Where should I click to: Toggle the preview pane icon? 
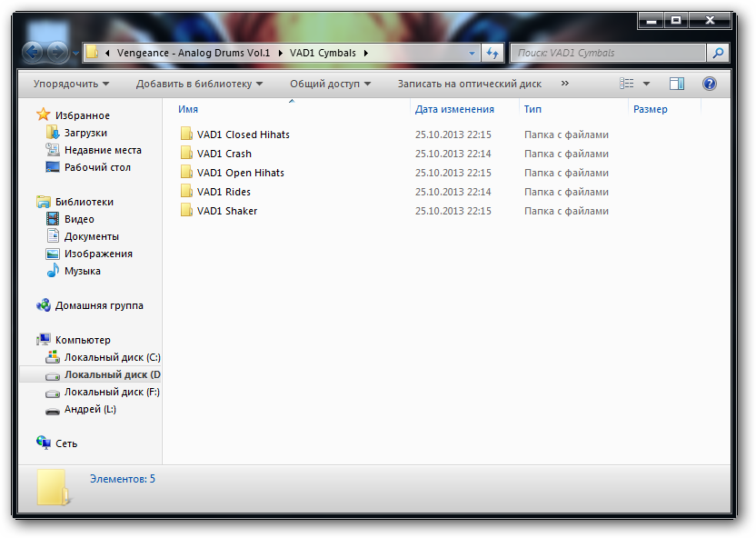pos(677,84)
